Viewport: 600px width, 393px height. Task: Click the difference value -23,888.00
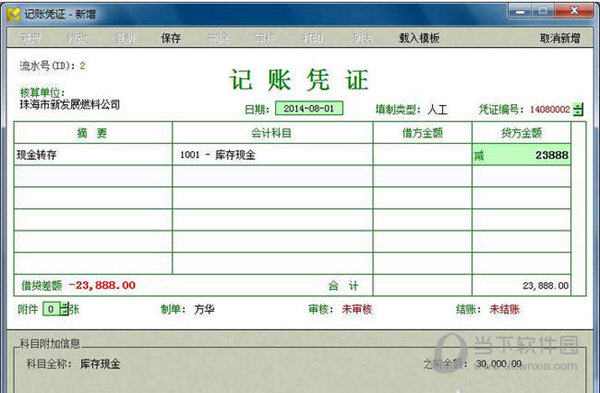pos(102,285)
